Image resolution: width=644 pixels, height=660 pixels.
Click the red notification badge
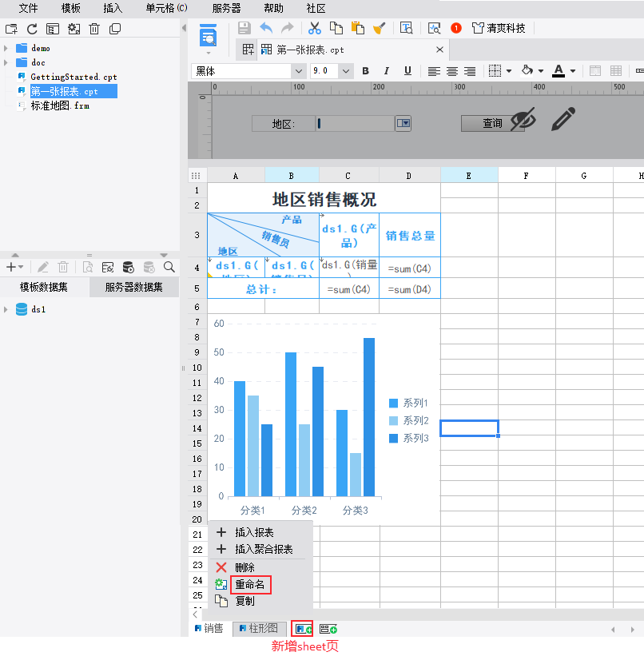pos(456,28)
